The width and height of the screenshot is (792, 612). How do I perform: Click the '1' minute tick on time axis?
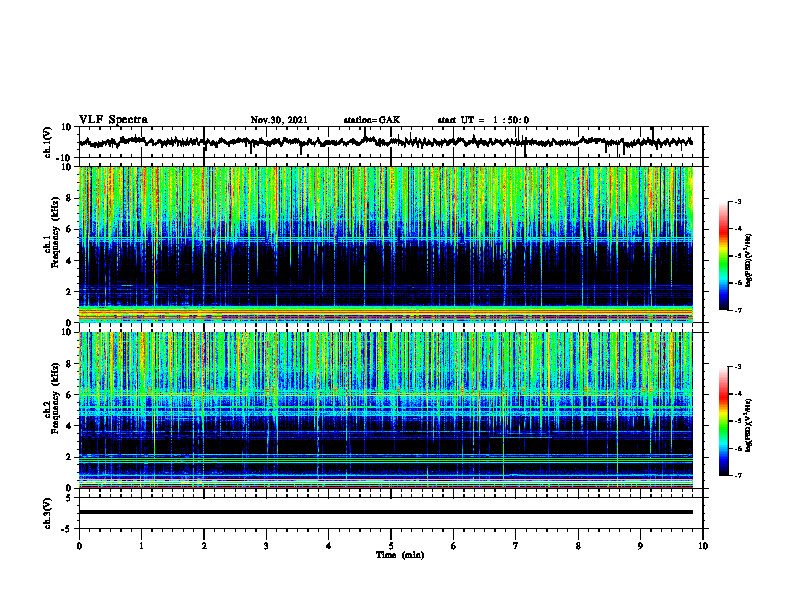[x=141, y=546]
